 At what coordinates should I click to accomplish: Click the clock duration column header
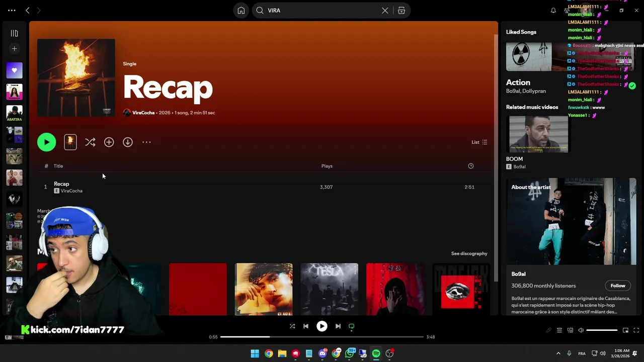point(471,166)
